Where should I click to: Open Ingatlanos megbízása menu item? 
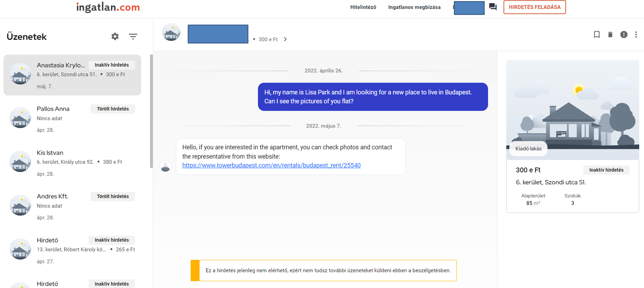[414, 7]
